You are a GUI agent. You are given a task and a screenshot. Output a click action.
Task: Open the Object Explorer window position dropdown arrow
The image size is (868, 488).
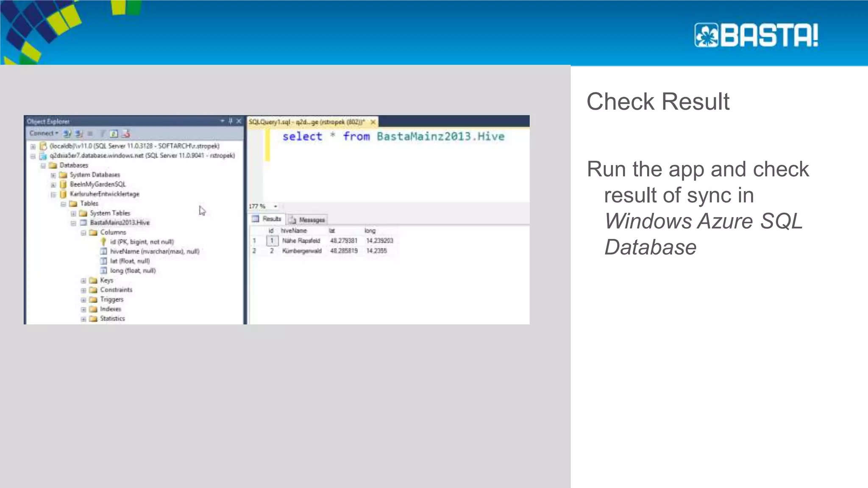[222, 121]
